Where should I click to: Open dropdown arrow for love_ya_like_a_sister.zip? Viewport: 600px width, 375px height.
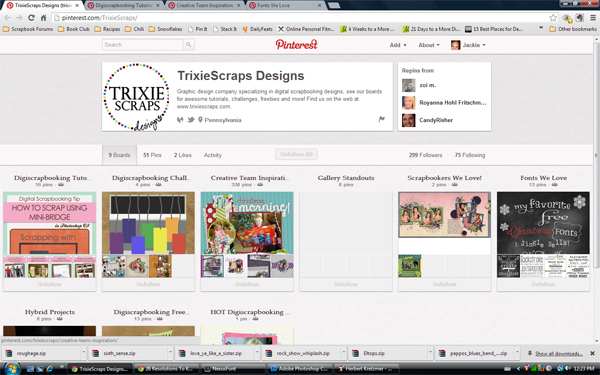click(x=257, y=353)
